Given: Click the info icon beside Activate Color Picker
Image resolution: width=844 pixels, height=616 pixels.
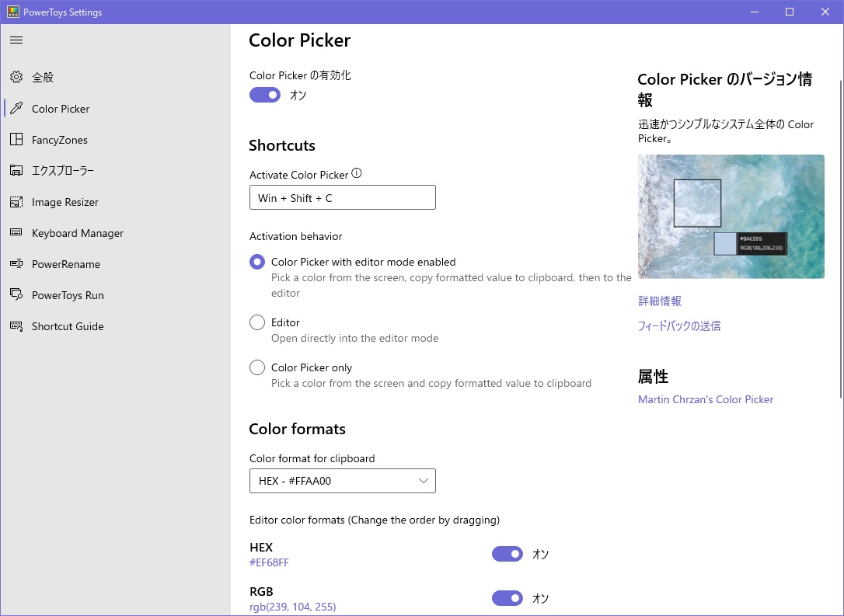Looking at the screenshot, I should [357, 173].
